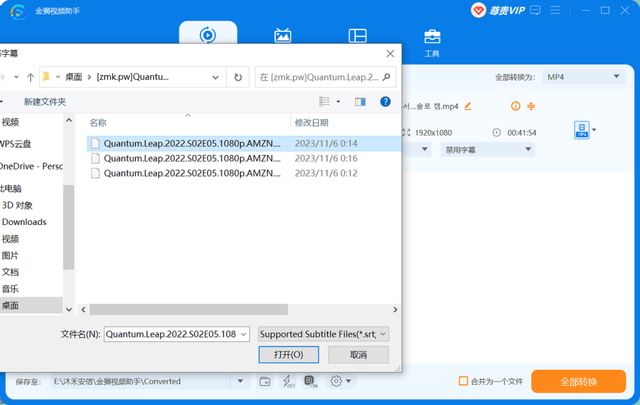Open the hamburger menu in title bar
The width and height of the screenshot is (640, 405).
[555, 10]
